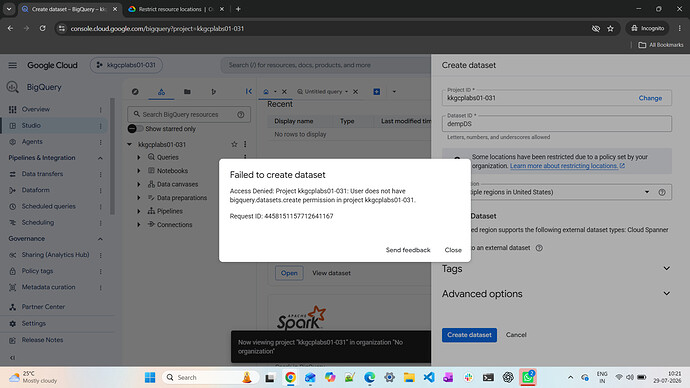Open Windows Start menu
The height and width of the screenshot is (388, 690).
pos(150,377)
